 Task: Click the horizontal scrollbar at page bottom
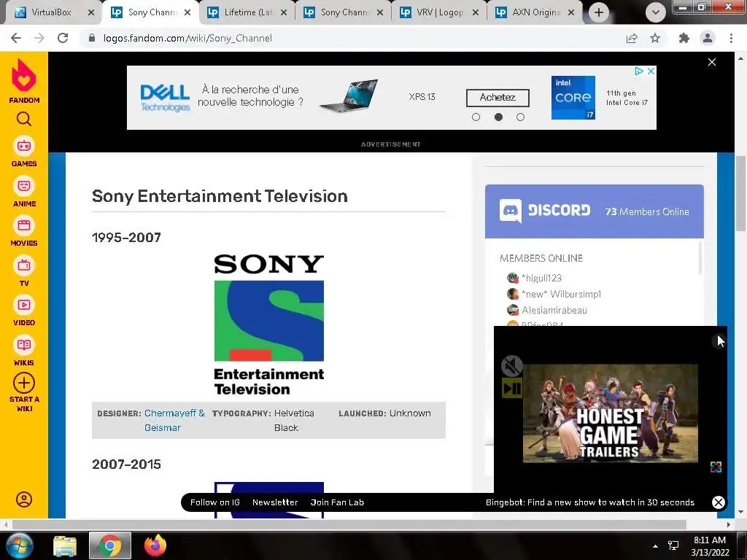click(x=349, y=524)
